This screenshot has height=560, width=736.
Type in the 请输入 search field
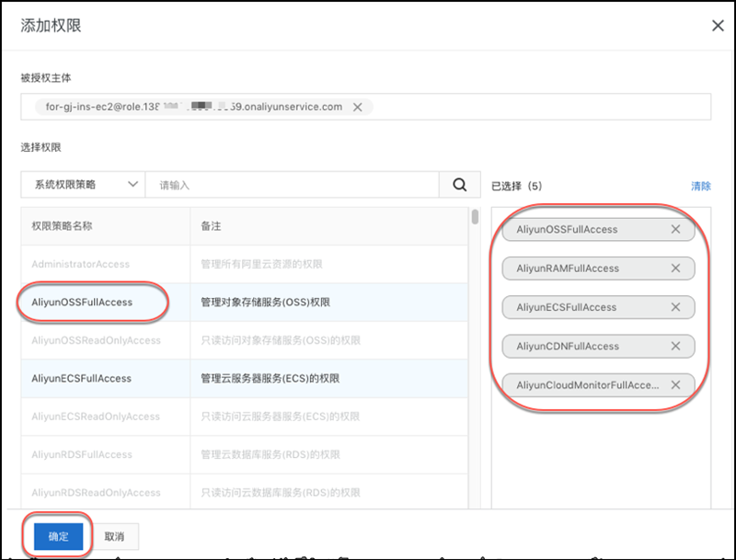click(x=291, y=185)
